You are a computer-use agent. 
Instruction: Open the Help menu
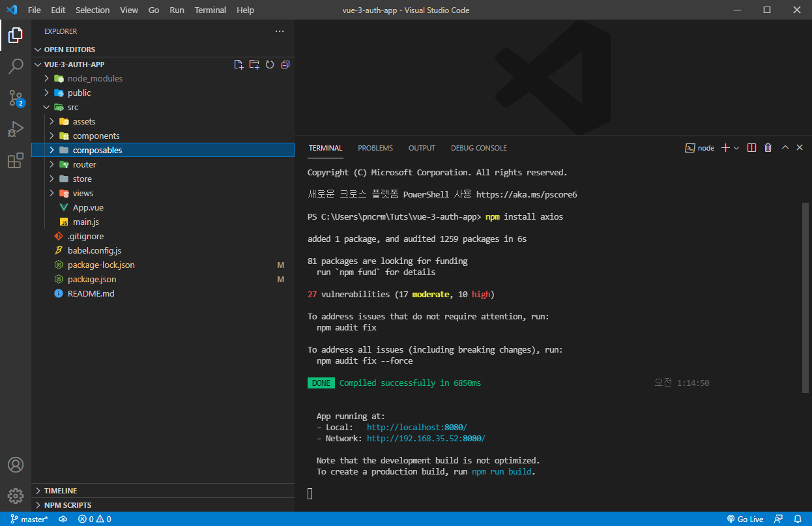pos(246,10)
